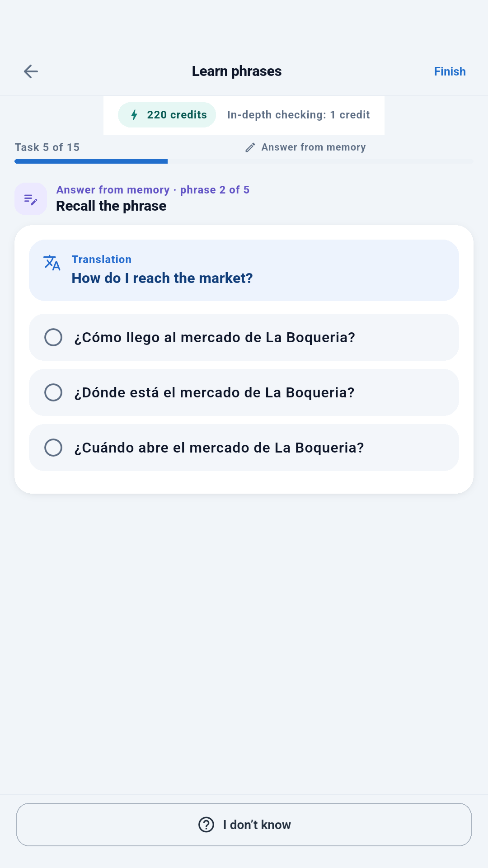The height and width of the screenshot is (868, 488).
Task: Tap the back arrow icon
Action: coord(31,71)
